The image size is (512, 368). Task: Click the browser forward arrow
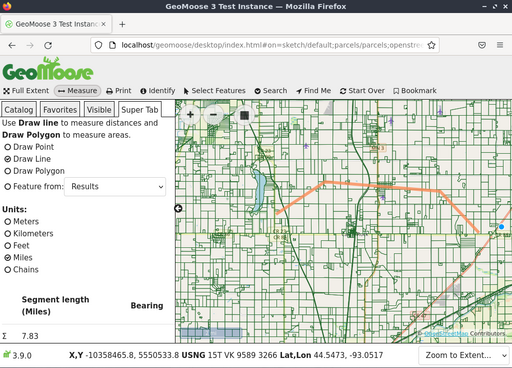click(30, 45)
